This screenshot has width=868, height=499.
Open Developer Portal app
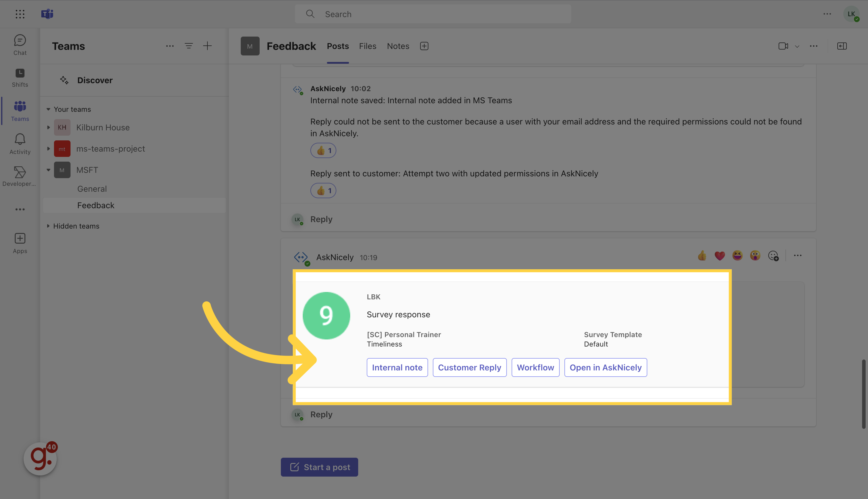19,176
